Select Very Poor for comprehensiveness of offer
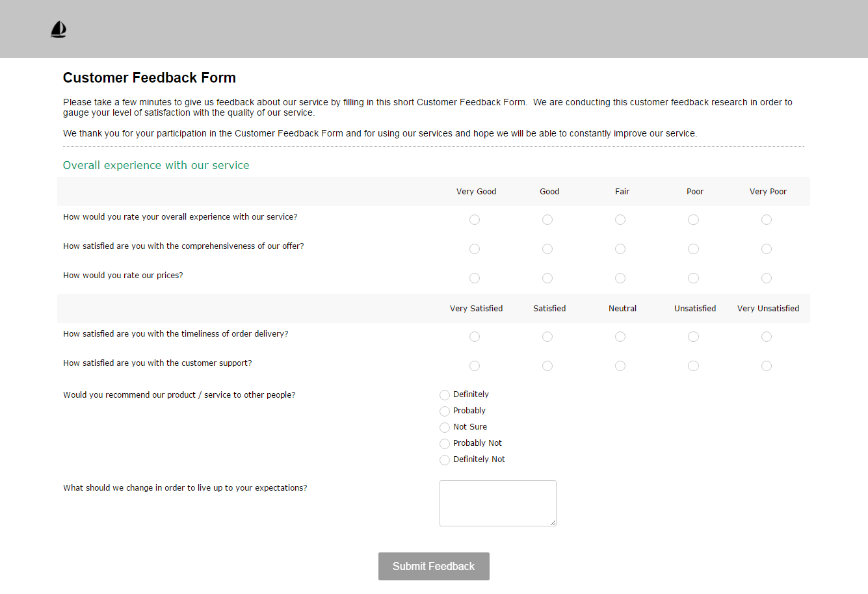 (x=767, y=249)
